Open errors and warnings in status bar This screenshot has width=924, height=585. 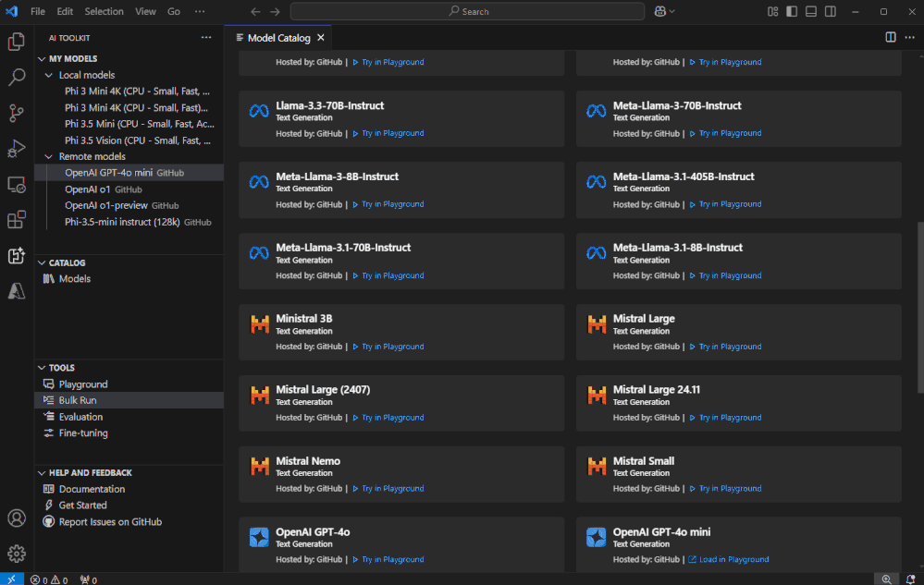[49, 579]
